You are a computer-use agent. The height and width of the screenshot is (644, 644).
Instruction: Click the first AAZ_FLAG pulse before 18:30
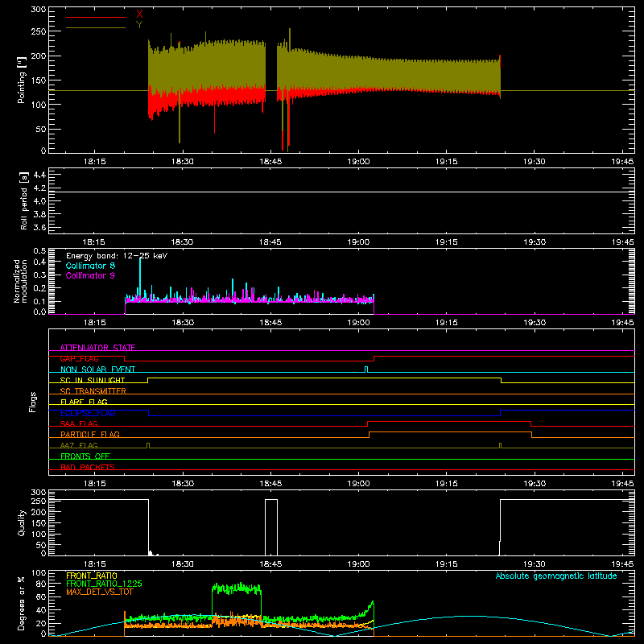(148, 445)
